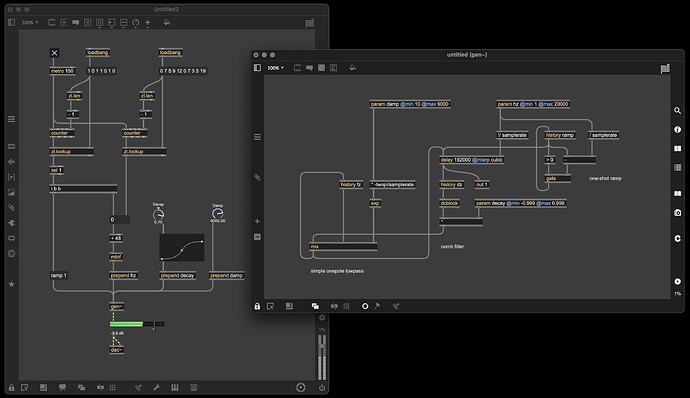Open the dial object menu in Untitled2 toolbar
The height and width of the screenshot is (398, 690).
(136, 23)
